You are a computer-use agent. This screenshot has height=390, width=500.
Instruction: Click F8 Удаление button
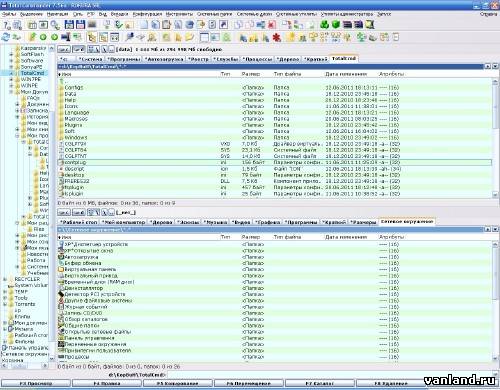[x=391, y=383]
